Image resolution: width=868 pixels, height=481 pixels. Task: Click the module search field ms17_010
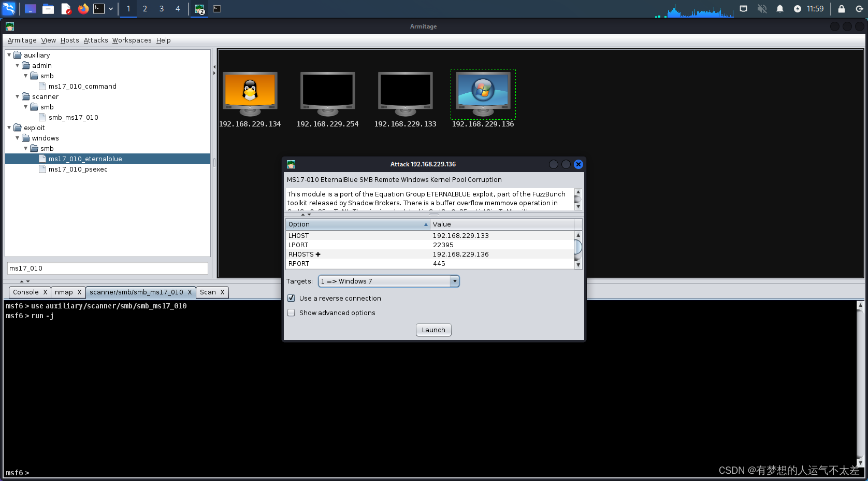click(x=108, y=268)
